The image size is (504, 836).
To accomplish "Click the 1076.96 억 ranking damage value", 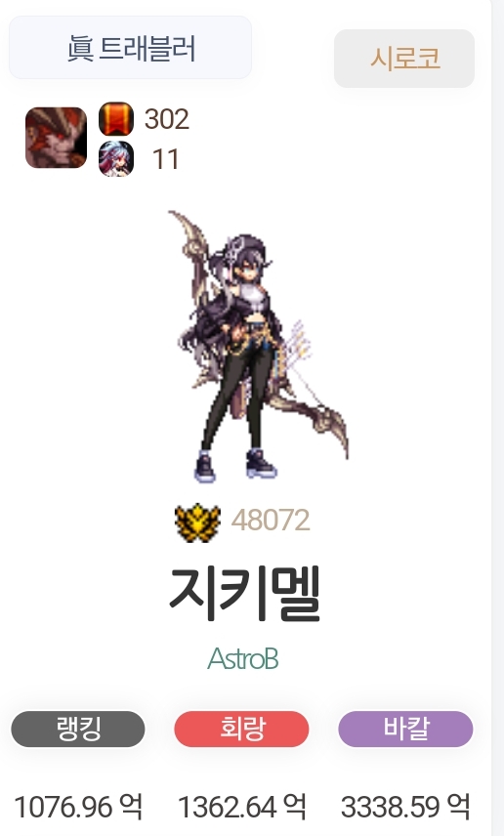I will click(78, 807).
